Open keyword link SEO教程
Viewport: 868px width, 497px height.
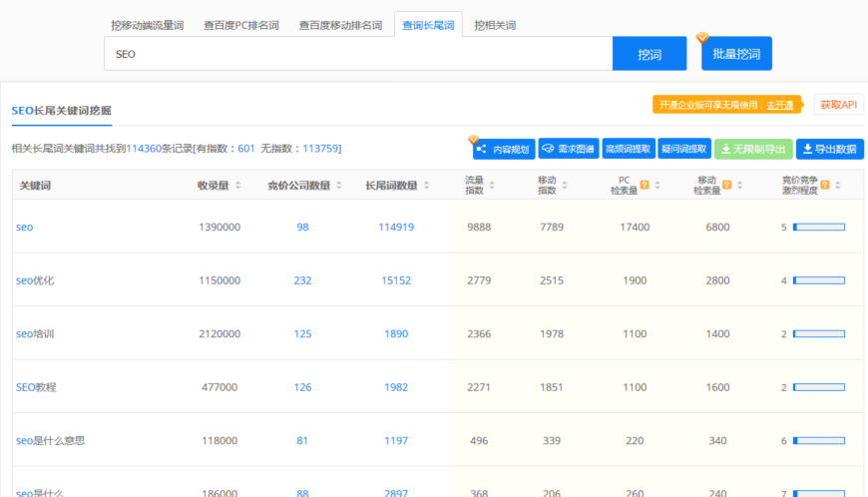click(36, 387)
